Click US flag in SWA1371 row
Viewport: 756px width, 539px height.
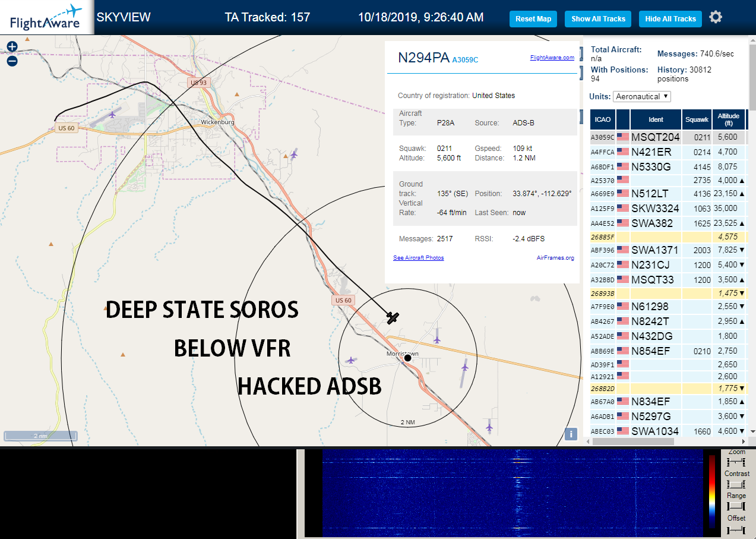tap(622, 250)
